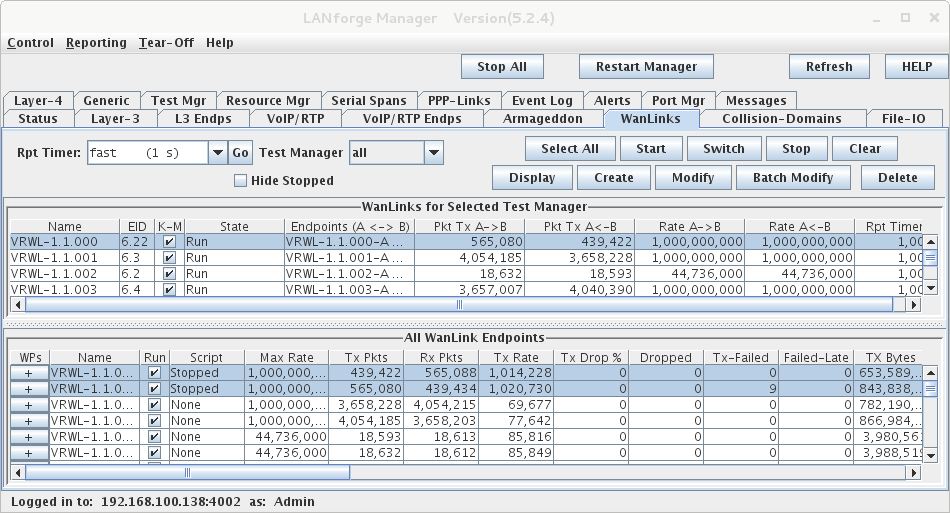
Task: Expand WPs plus for endpoint with Tx Pkts 18,593
Action: (29, 437)
